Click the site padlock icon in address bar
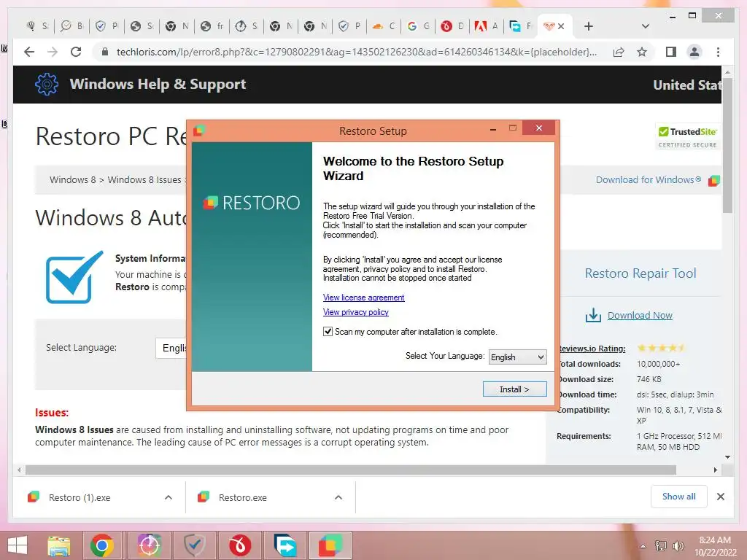 pos(105,52)
